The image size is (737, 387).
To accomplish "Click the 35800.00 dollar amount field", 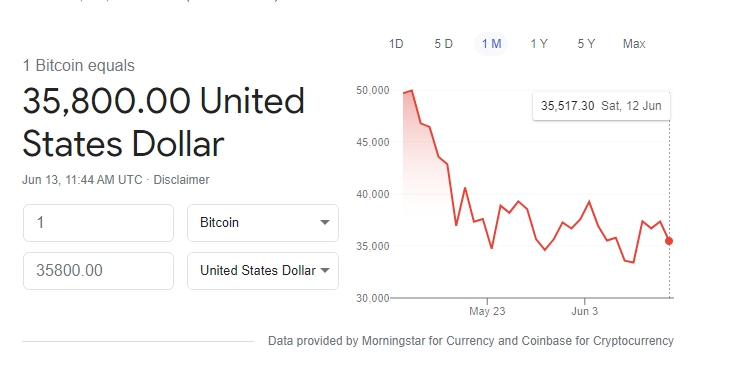I will (98, 270).
